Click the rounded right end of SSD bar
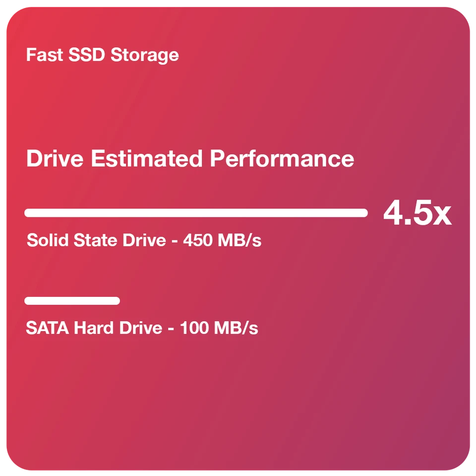 coord(364,213)
